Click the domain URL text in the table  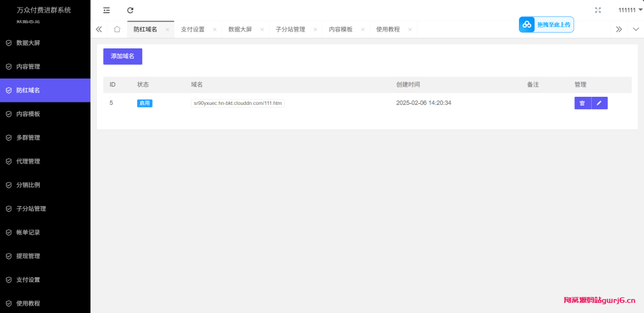238,103
